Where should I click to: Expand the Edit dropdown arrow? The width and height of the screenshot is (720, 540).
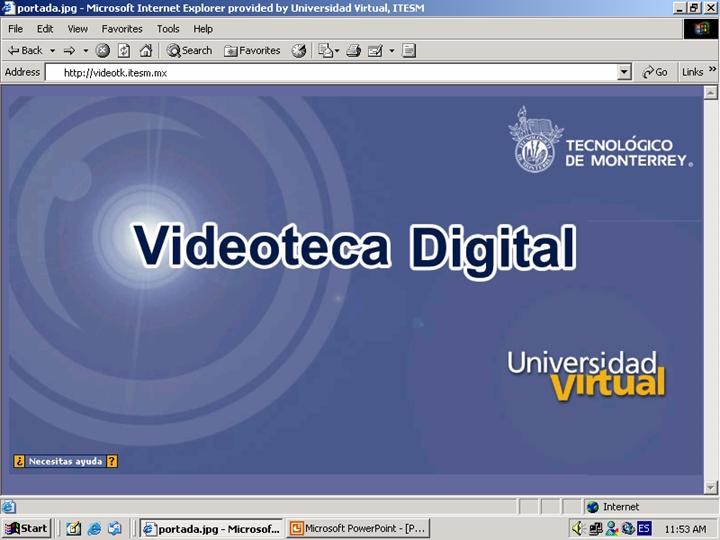pos(392,51)
